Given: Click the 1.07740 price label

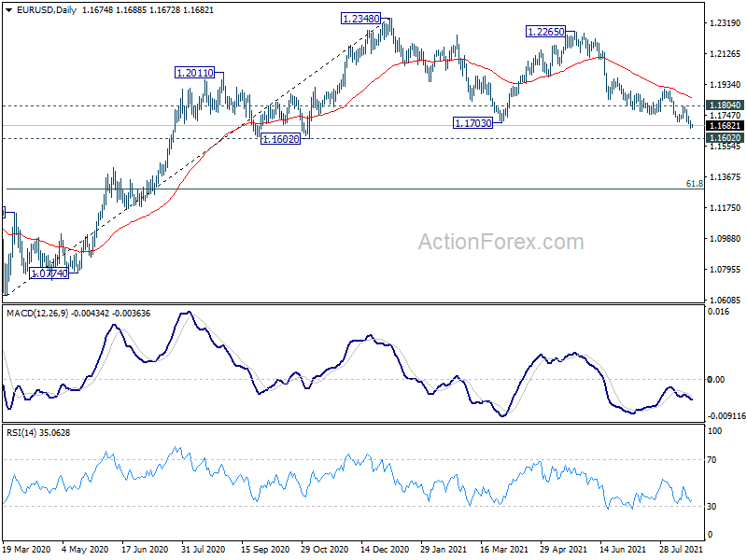Looking at the screenshot, I should tap(49, 273).
